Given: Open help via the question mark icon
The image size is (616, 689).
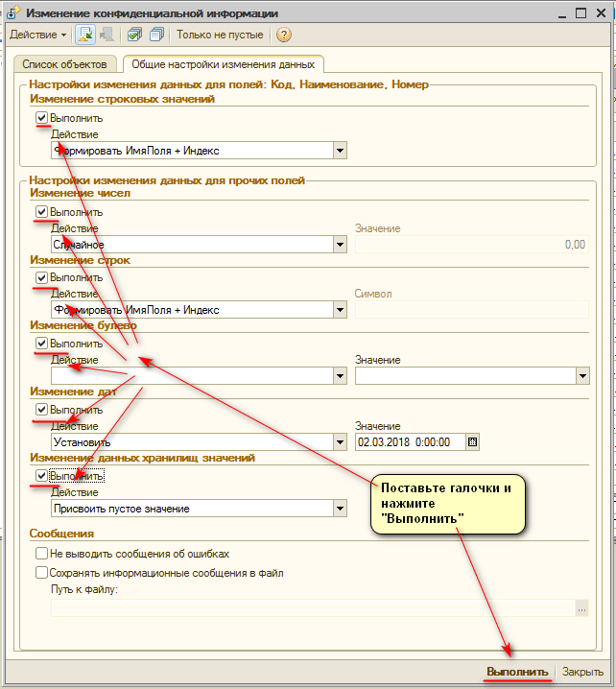Looking at the screenshot, I should pyautogui.click(x=283, y=35).
